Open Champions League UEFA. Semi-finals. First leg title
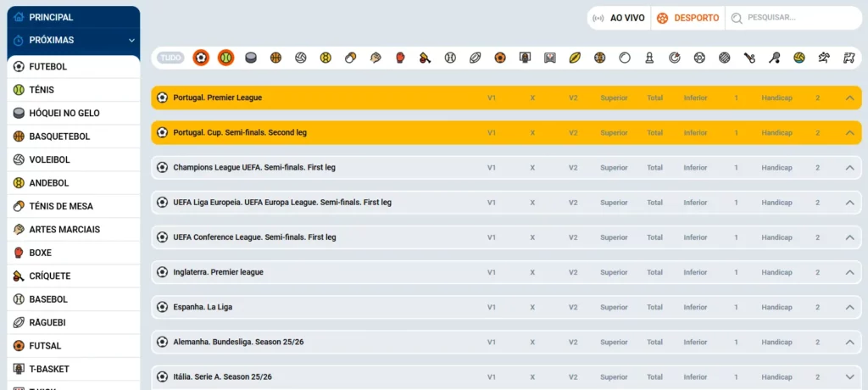The image size is (868, 390). coord(254,167)
